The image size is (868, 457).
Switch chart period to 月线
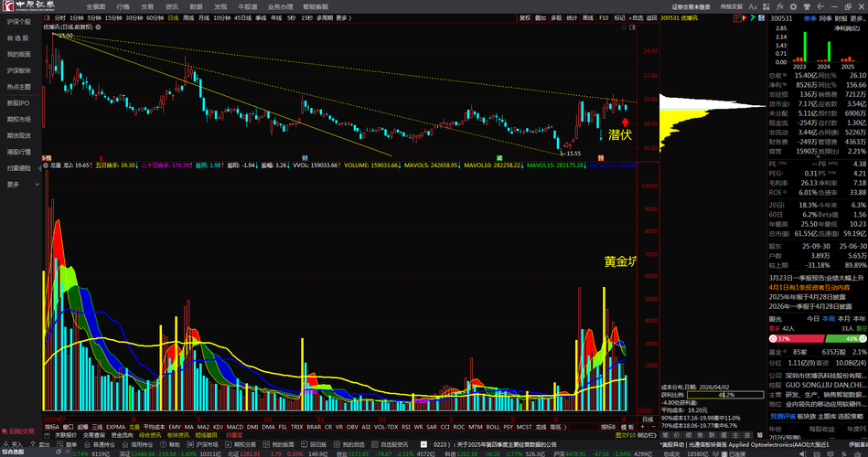[x=204, y=17]
